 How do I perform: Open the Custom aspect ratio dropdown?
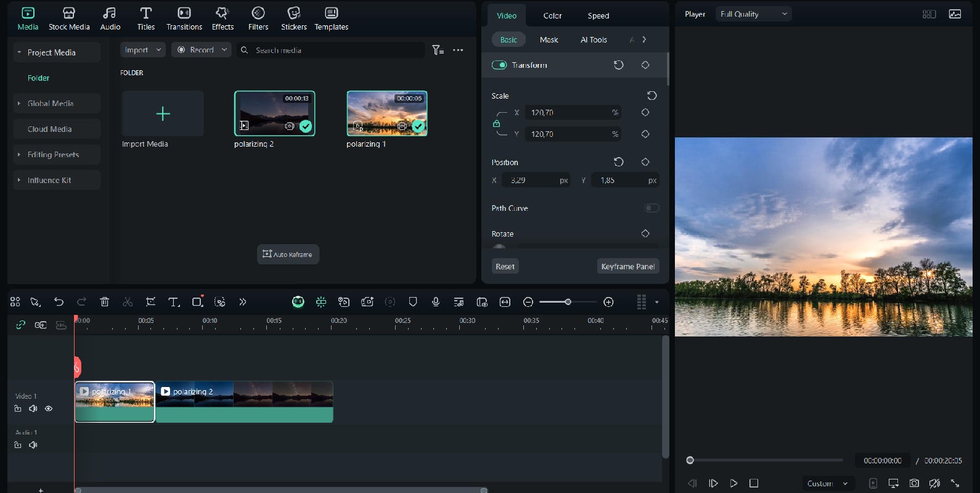(827, 483)
